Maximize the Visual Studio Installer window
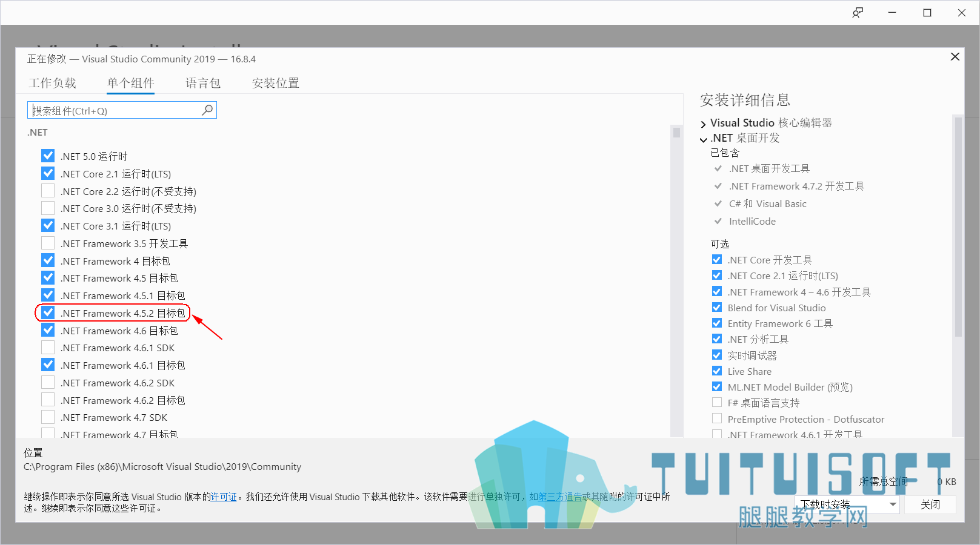 click(x=927, y=13)
